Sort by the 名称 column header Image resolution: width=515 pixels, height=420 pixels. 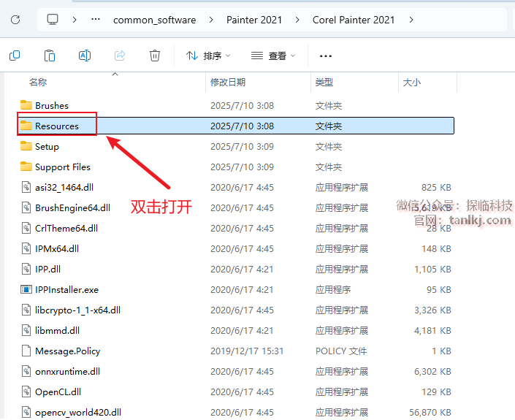(38, 82)
